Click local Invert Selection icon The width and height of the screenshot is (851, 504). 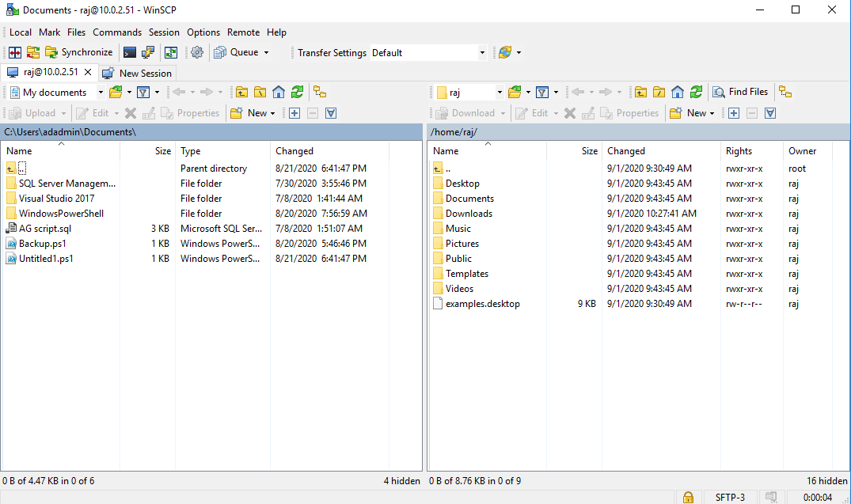331,113
